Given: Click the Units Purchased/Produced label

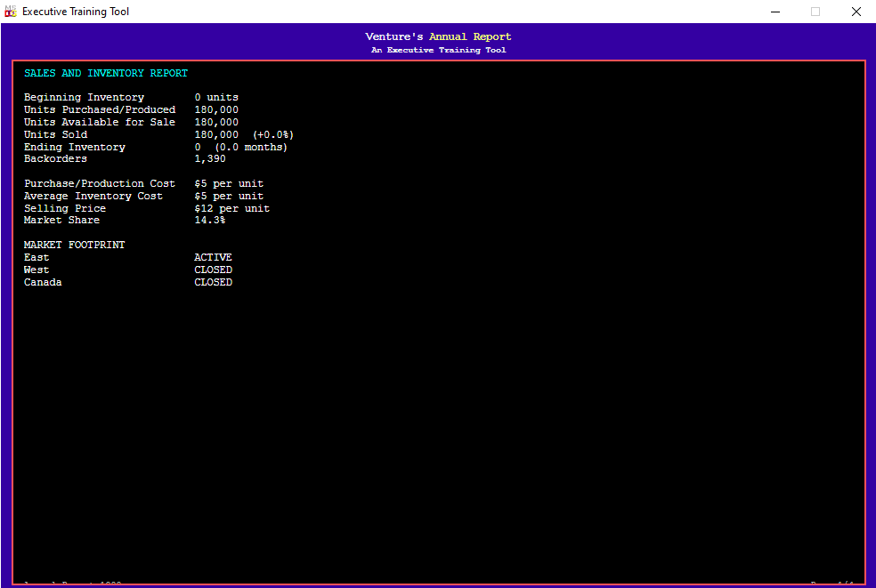Looking at the screenshot, I should pos(100,109).
